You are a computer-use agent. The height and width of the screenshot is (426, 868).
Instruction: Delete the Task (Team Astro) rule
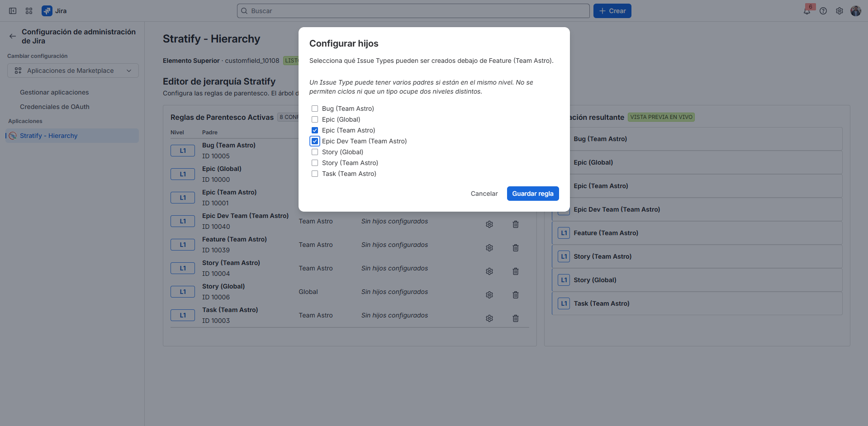point(516,318)
